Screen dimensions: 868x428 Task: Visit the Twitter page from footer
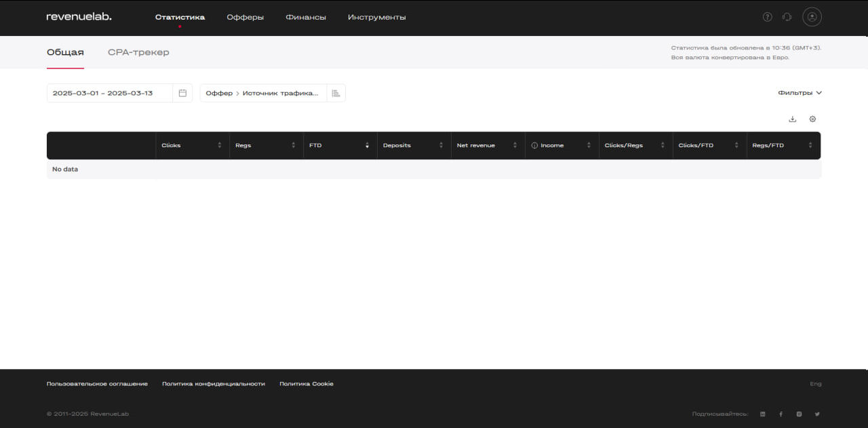(817, 414)
